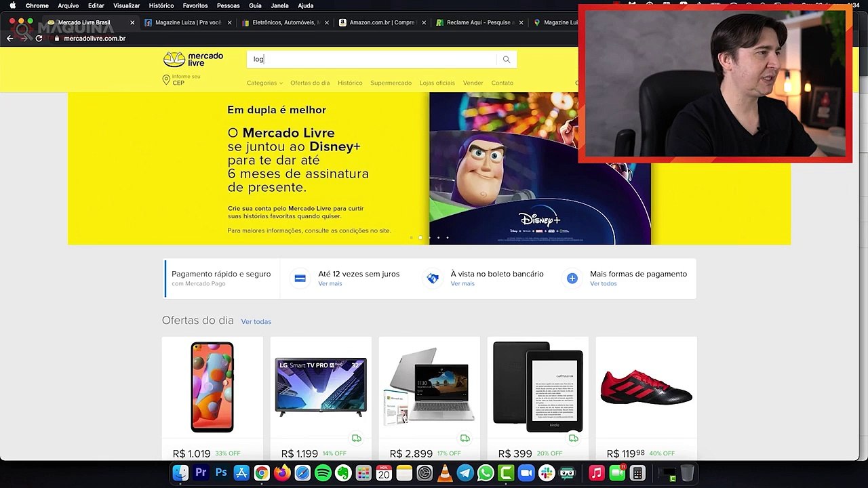
Task: Click Vender nav link
Action: (x=473, y=83)
